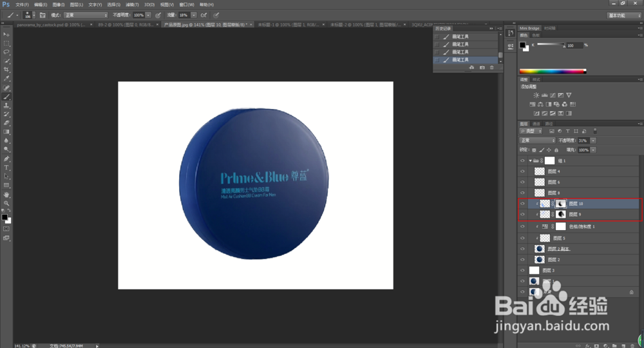Select the Healing Brush tool
Screen dimensions: 644x348
[x=6, y=88]
